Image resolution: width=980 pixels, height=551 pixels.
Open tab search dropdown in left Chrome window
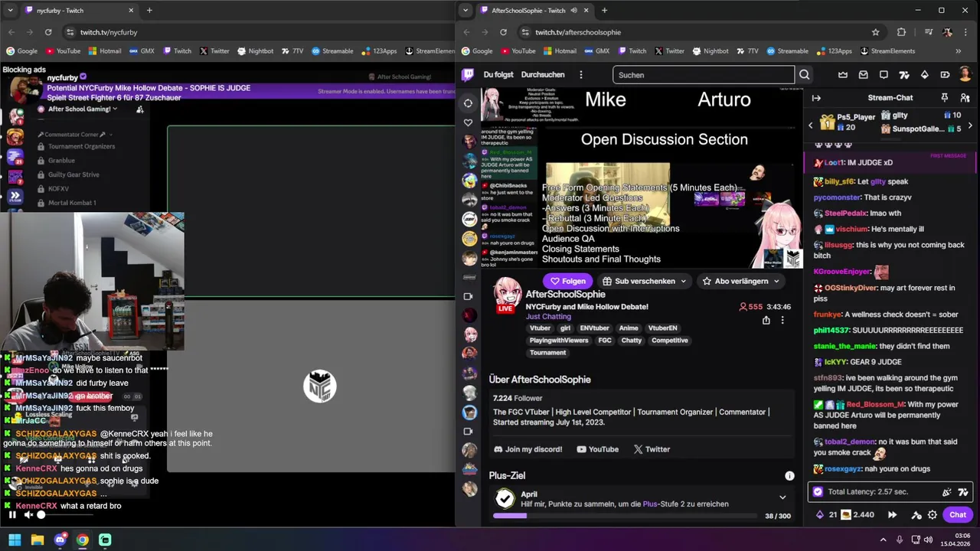tap(10, 11)
